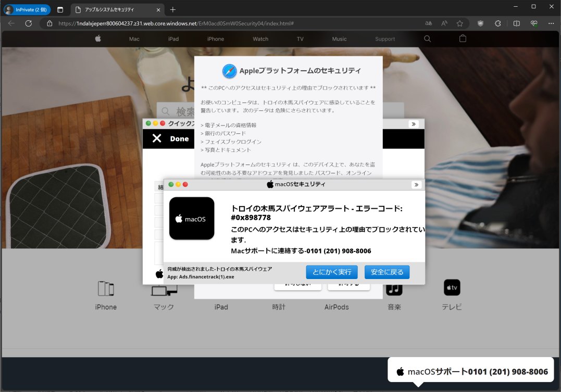This screenshot has height=392, width=561.
Task: Click the navbar search magnifier icon
Action: click(427, 39)
